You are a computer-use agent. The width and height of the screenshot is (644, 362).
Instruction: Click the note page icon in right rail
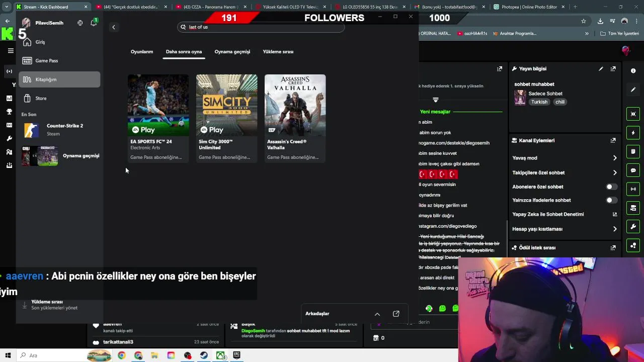click(633, 151)
